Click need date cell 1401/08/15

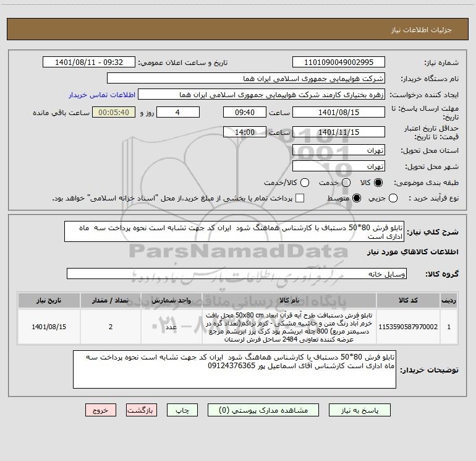[x=49, y=327]
